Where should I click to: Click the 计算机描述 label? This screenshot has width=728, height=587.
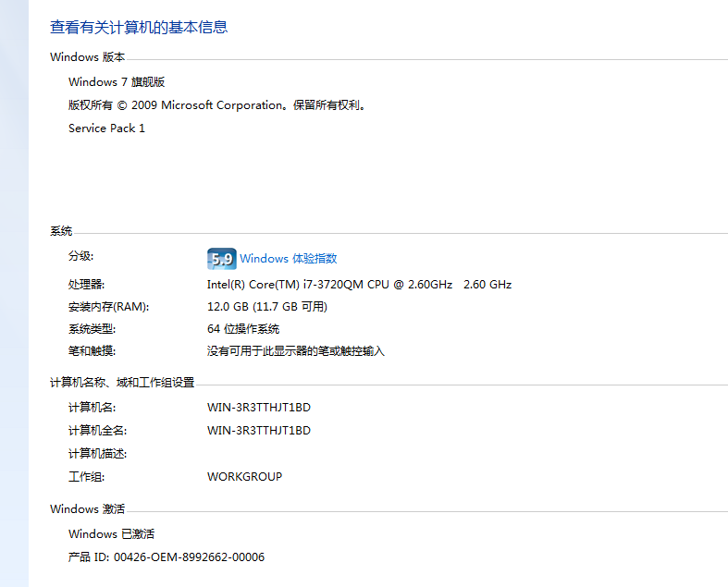(x=97, y=454)
